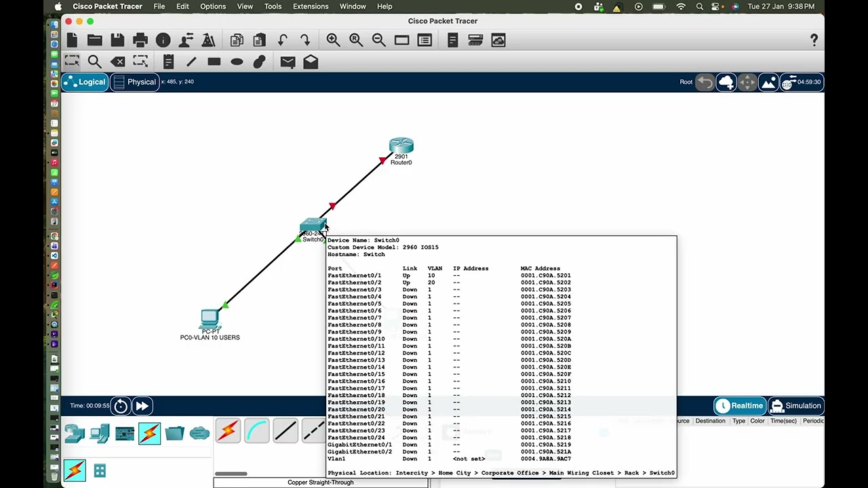This screenshot has height=488, width=868.
Task: Add a Simple PDU with closed envelope
Action: coord(288,62)
